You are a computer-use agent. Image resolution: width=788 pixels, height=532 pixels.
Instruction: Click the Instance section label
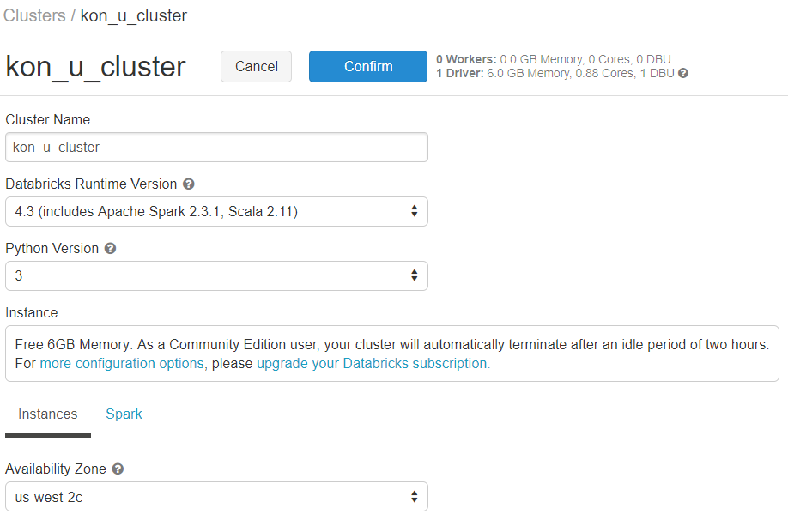tap(32, 312)
